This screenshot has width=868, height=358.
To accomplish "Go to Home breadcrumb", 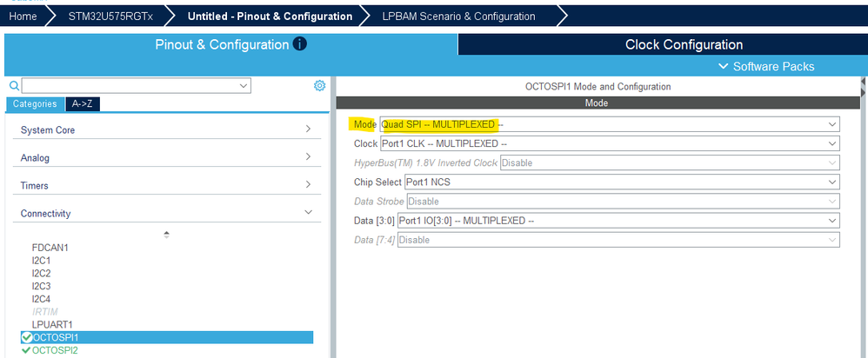I will coord(23,16).
